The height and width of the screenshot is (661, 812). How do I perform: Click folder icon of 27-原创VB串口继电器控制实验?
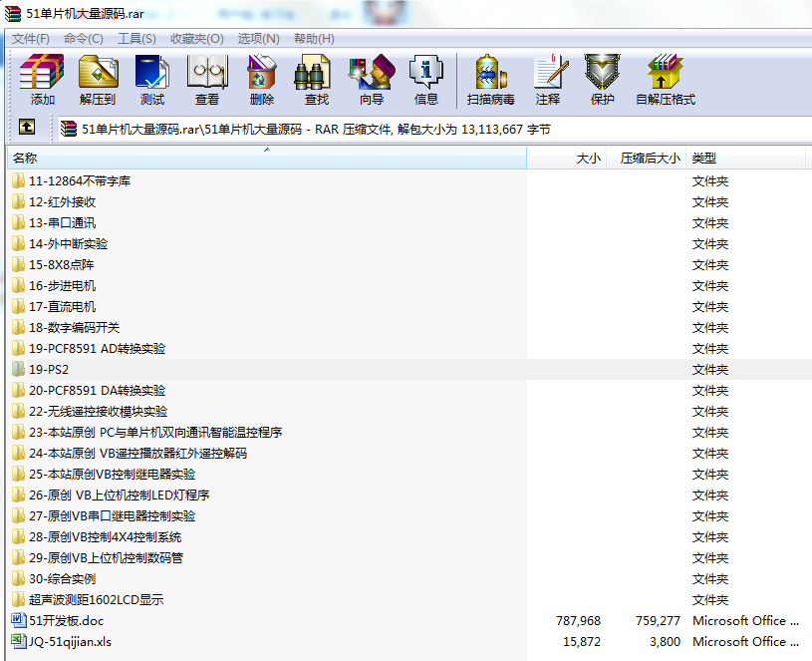18,515
